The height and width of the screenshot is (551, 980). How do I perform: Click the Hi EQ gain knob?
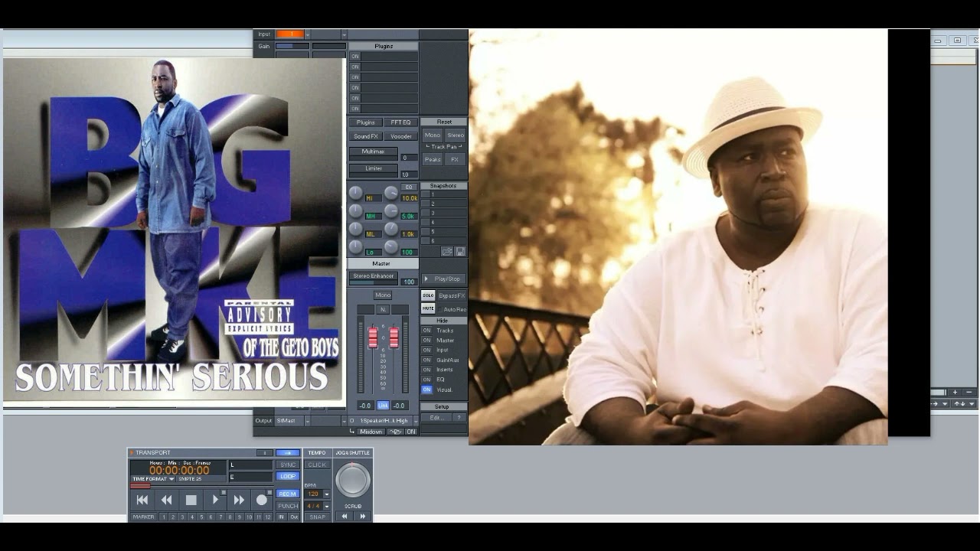click(x=355, y=193)
